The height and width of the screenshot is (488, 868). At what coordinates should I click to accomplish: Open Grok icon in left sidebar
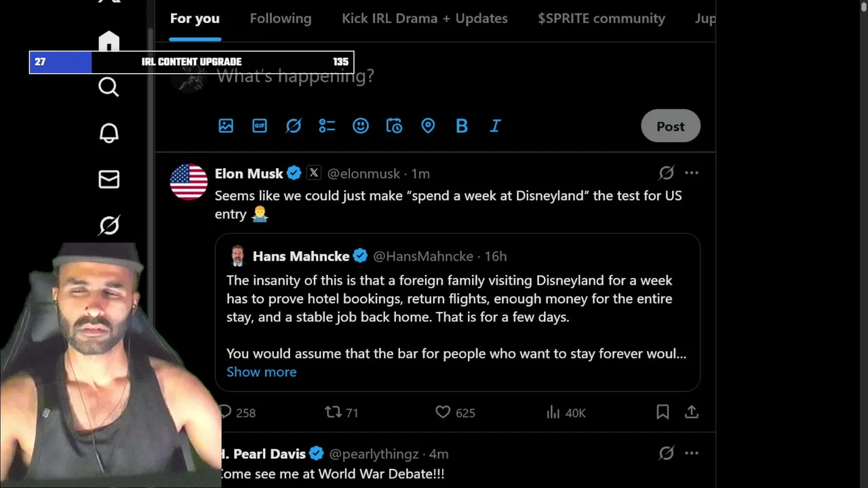pyautogui.click(x=108, y=225)
